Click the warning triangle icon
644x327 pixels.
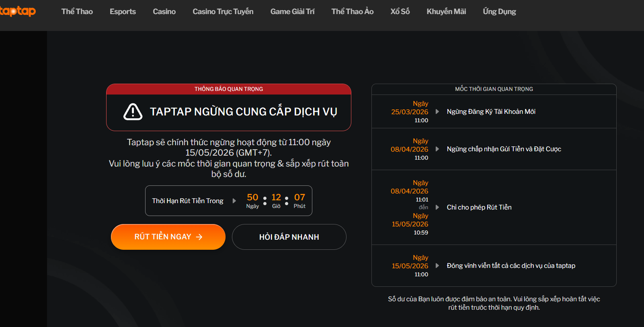(x=133, y=112)
